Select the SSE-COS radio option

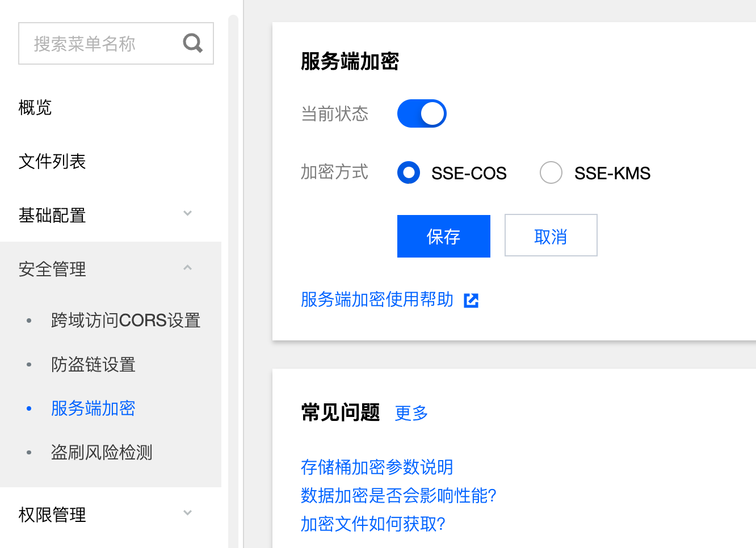[409, 172]
